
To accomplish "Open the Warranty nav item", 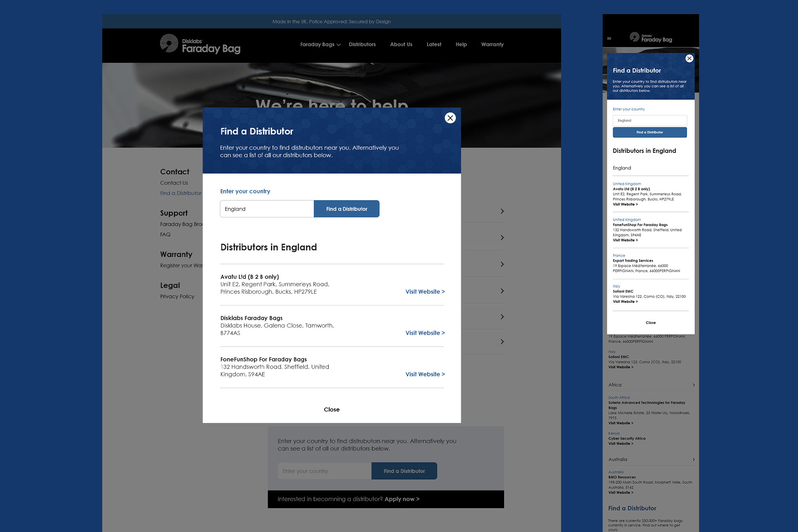I will (492, 44).
